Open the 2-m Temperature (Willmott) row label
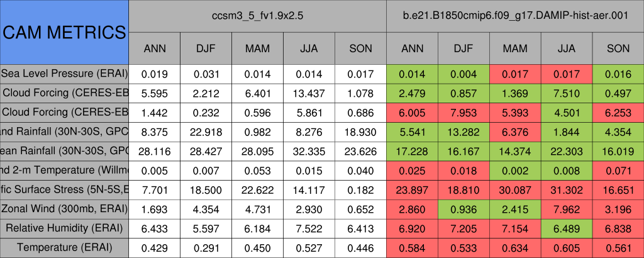The width and height of the screenshot is (644, 258). pos(64,170)
